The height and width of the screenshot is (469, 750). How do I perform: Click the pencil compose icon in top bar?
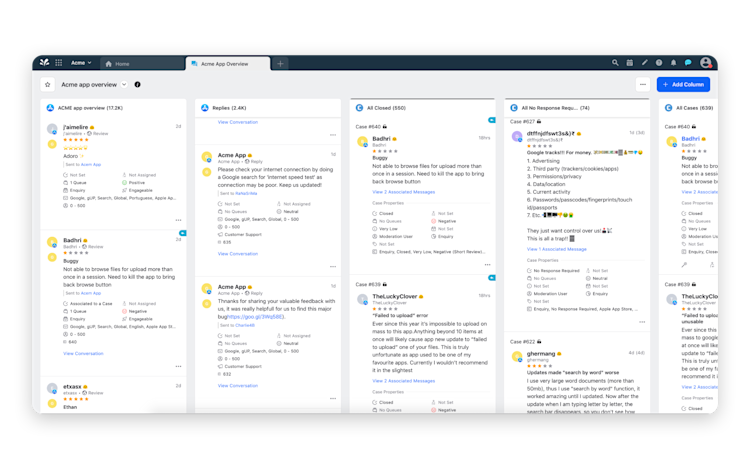(644, 63)
